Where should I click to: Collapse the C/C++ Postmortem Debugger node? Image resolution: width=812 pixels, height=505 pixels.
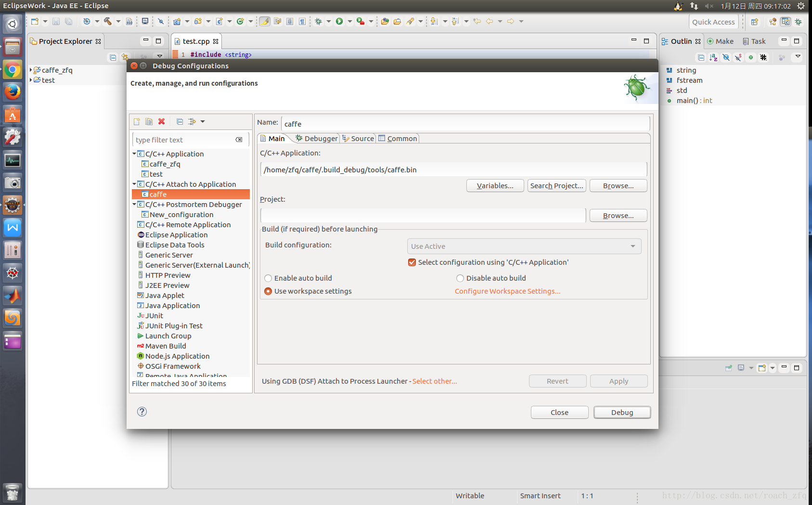tap(134, 205)
